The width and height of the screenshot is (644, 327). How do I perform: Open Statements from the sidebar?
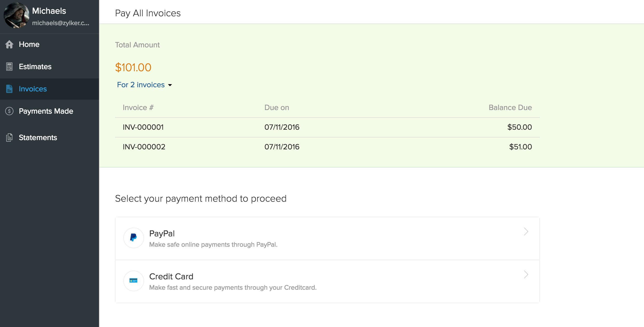tap(38, 137)
